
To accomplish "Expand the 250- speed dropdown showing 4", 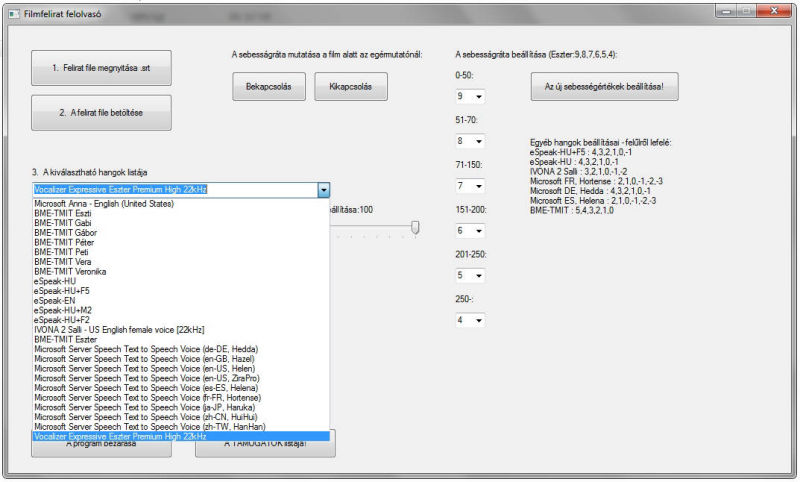I will 470,320.
